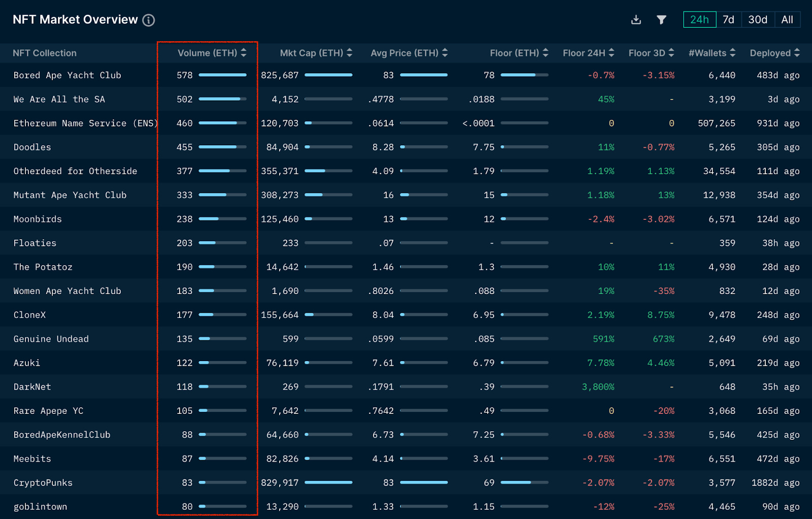Viewport: 812px width, 519px height.
Task: Select the Moonbirds row name
Action: (x=38, y=219)
